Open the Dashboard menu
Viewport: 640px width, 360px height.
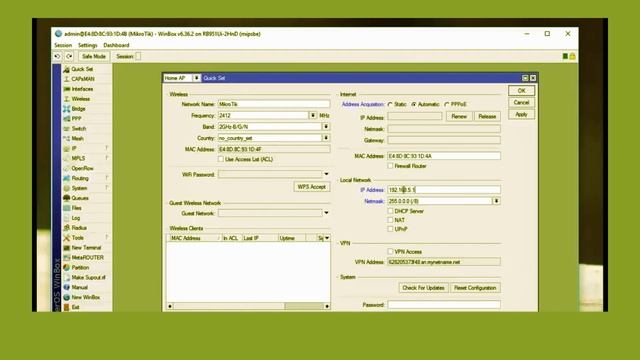[116, 45]
